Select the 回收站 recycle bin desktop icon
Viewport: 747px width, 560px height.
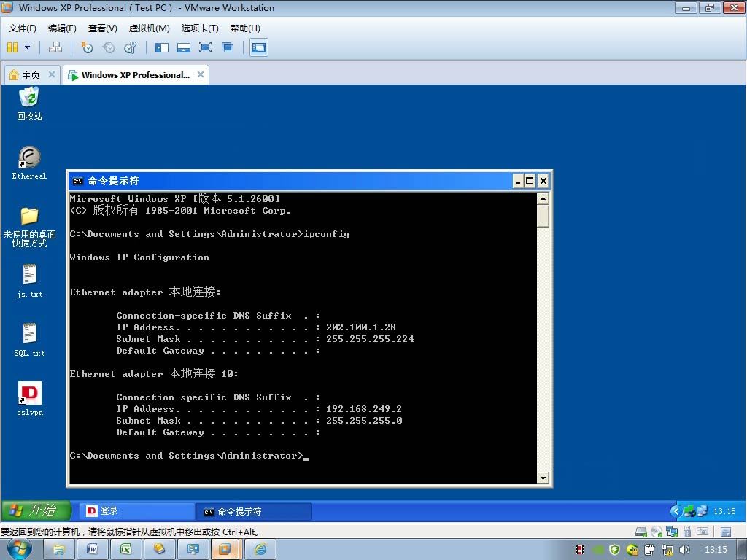coord(29,104)
